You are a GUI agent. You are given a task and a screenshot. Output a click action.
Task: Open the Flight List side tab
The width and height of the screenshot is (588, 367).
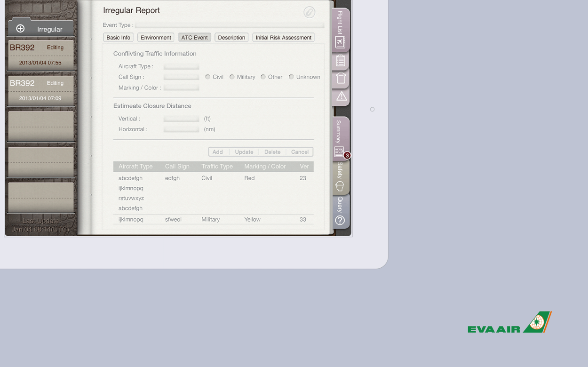click(341, 30)
